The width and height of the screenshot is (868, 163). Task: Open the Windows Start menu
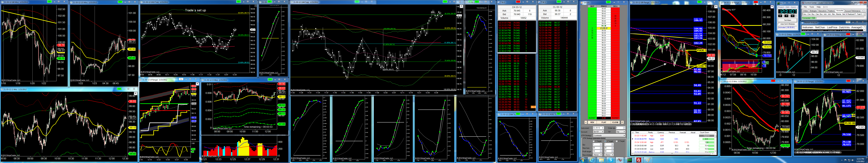click(x=583, y=160)
